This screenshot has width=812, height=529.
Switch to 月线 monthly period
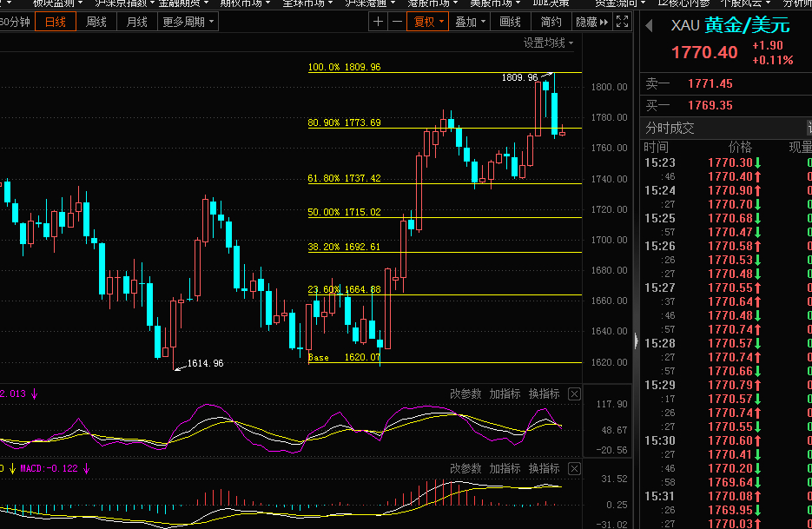click(x=137, y=22)
